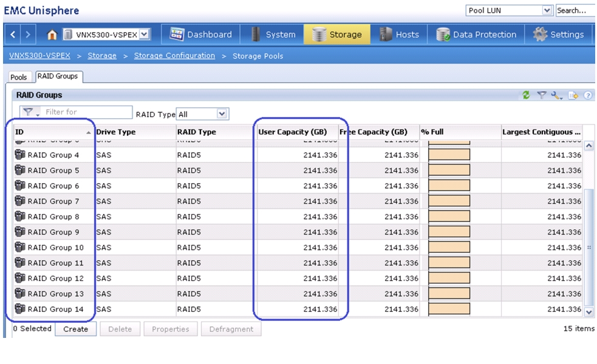Viewport: 597px width, 364px height.
Task: Open the Settings menu
Action: 558,35
